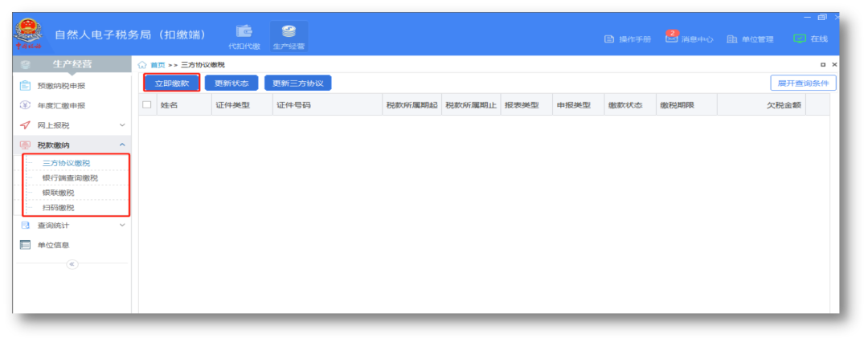Close the 三方协议缴税 panel tab
Image resolution: width=868 pixels, height=342 pixels.
(x=834, y=65)
